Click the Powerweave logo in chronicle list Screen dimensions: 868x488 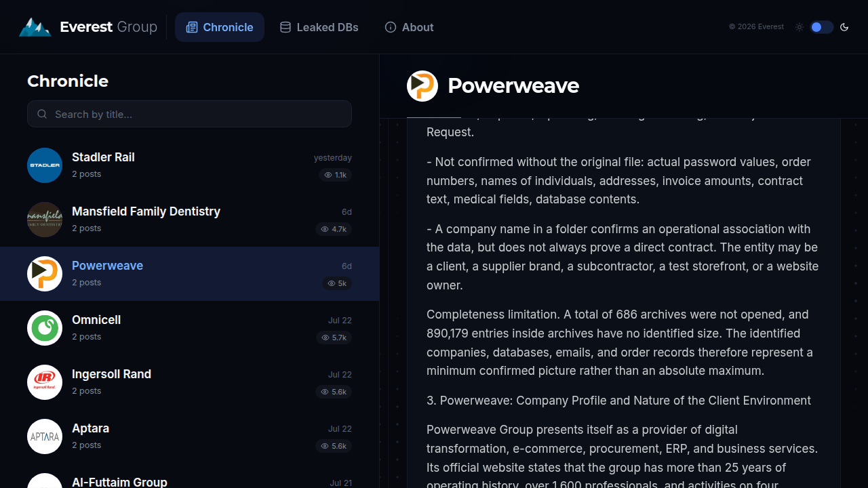[45, 274]
